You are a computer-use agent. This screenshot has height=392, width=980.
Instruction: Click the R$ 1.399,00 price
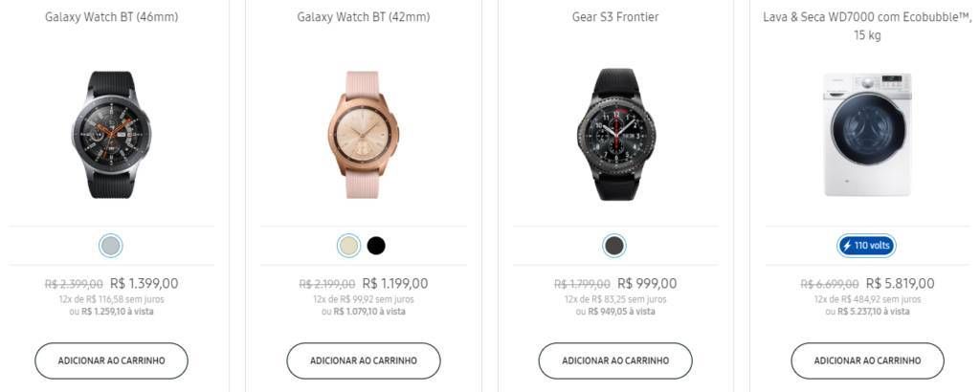click(x=145, y=283)
